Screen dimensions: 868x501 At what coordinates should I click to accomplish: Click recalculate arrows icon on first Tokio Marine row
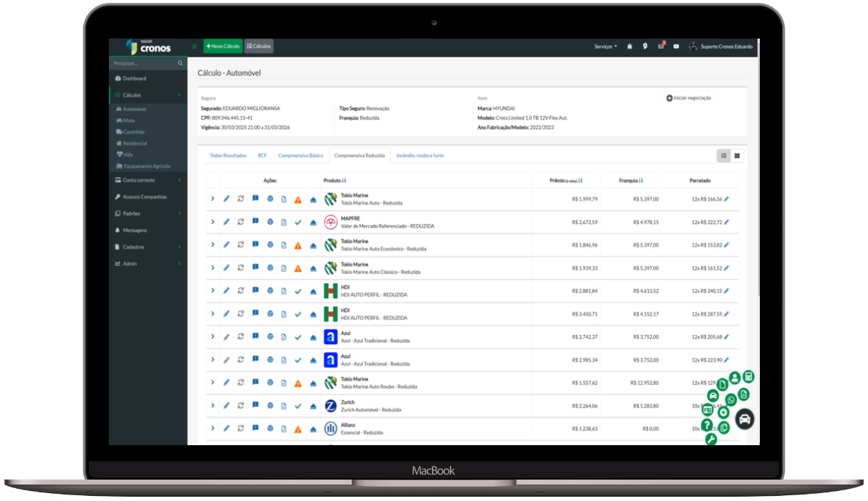(241, 199)
